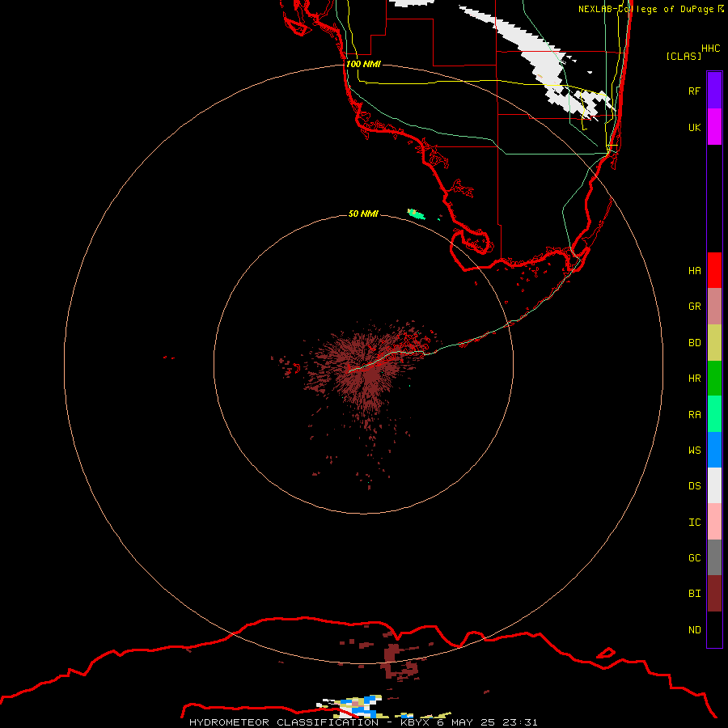The height and width of the screenshot is (728, 728).
Task: Click the IC legend label
Action: click(694, 523)
